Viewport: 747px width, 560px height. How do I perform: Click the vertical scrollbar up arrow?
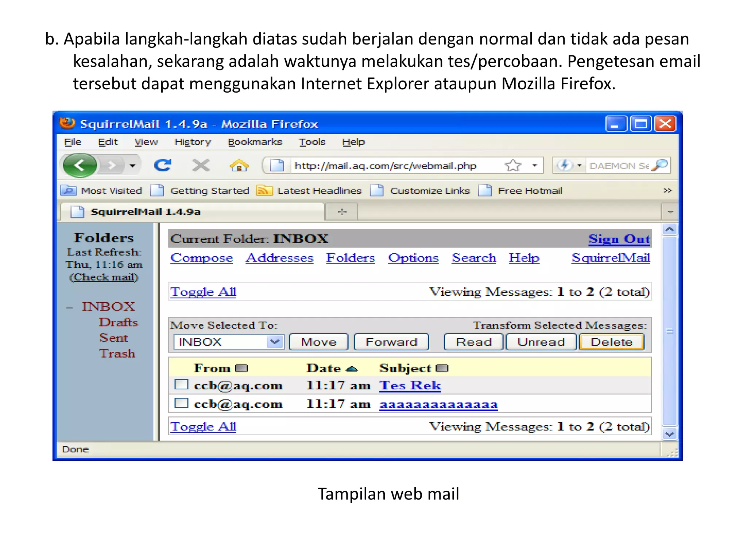pyautogui.click(x=670, y=229)
